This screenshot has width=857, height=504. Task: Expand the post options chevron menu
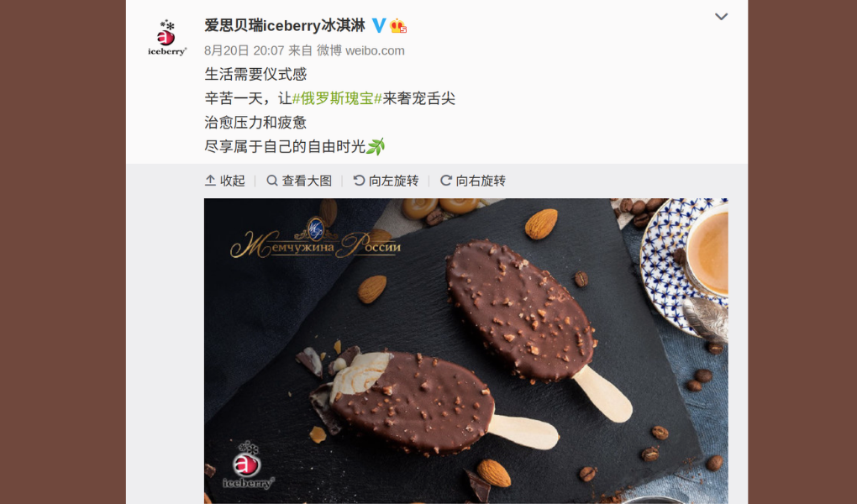[x=722, y=17]
